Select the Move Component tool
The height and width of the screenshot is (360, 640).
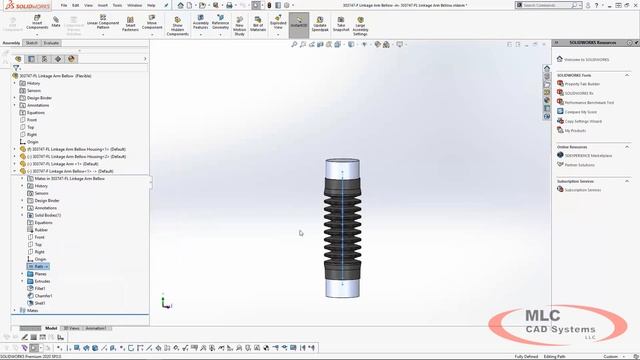(152, 22)
